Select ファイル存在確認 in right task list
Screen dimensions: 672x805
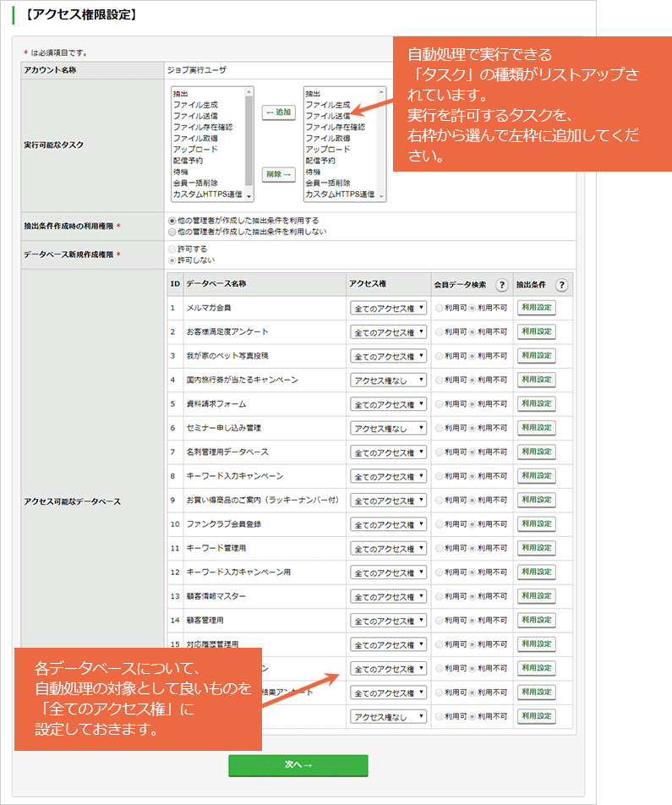click(x=336, y=128)
